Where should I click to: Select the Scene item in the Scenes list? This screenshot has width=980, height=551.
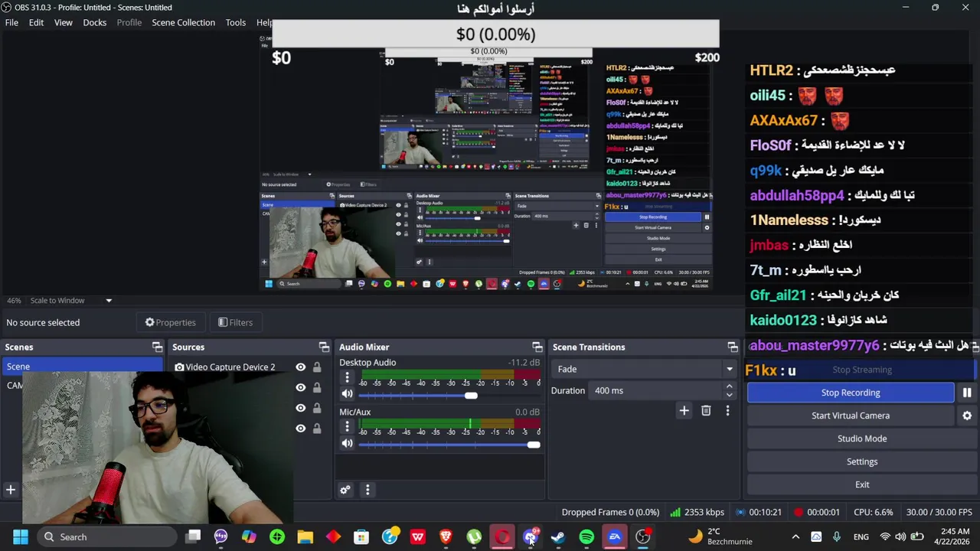[82, 367]
